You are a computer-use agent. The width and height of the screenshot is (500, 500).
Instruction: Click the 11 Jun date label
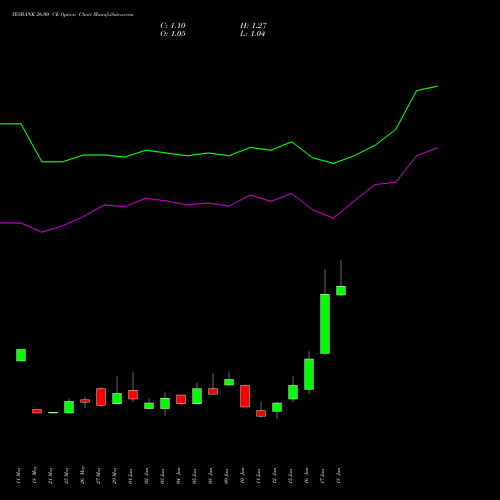pyautogui.click(x=259, y=476)
